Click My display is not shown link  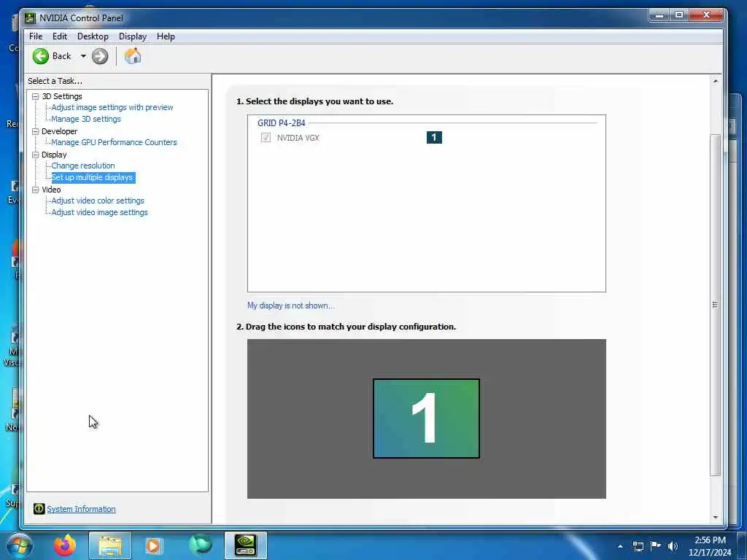(290, 306)
